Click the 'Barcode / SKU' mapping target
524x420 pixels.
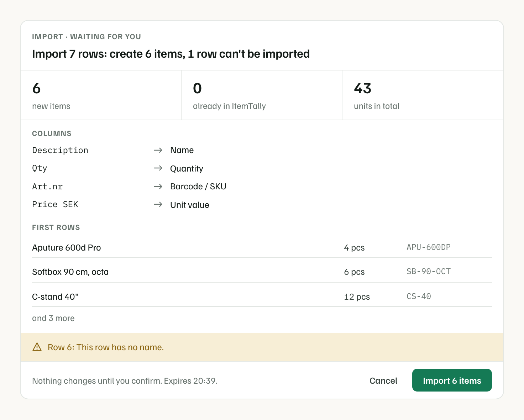pyautogui.click(x=198, y=187)
